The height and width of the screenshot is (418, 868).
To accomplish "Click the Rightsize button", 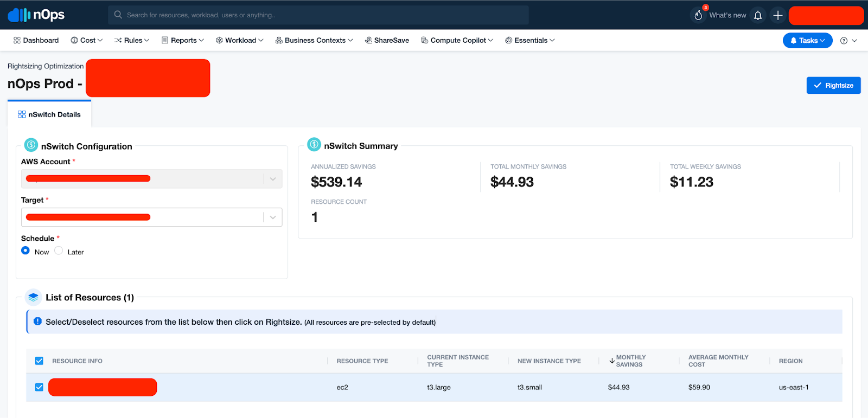I will tap(833, 86).
